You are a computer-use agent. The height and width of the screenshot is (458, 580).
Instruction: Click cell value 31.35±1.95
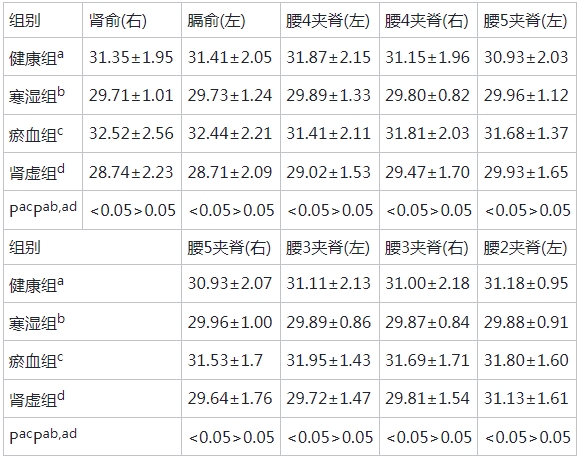131,57
